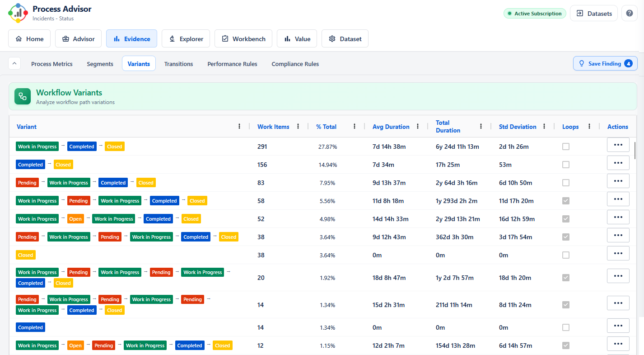Open Std Deviation column options menu
Image resolution: width=644 pixels, height=355 pixels.
click(544, 127)
